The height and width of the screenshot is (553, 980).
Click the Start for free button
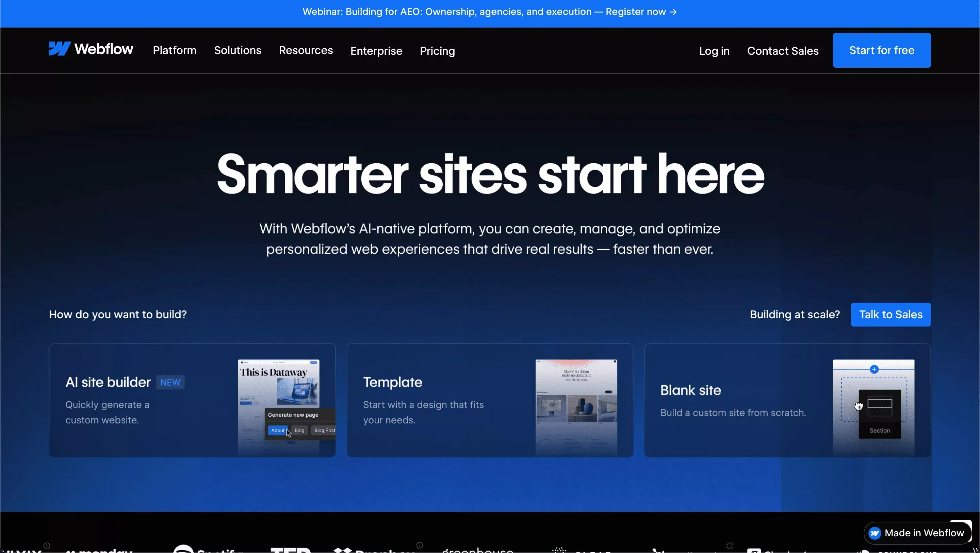881,50
